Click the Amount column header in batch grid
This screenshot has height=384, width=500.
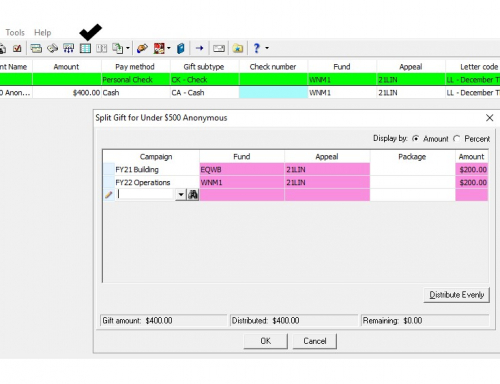pos(66,67)
